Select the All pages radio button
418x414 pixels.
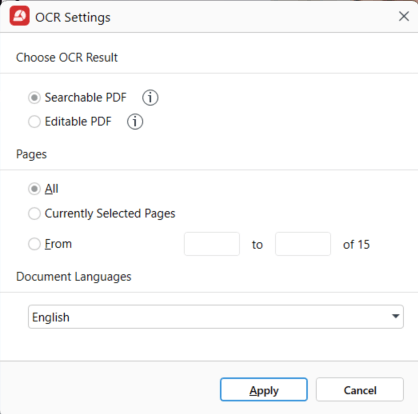(x=34, y=189)
